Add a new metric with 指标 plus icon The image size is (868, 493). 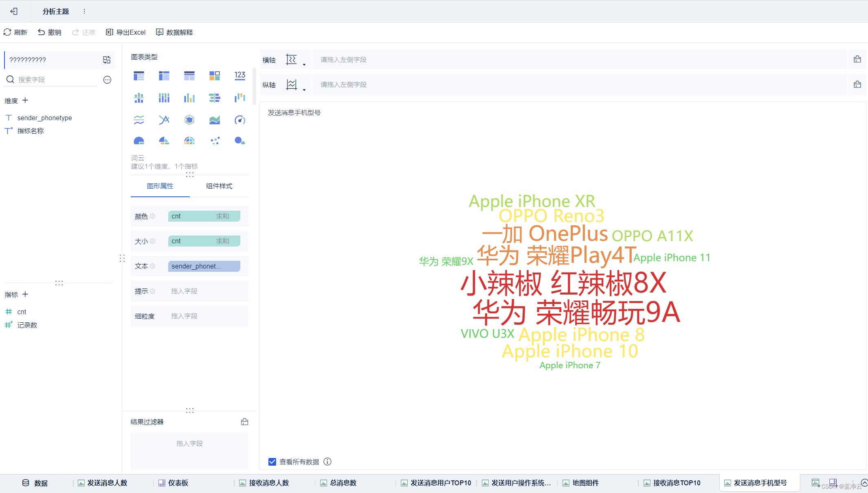pyautogui.click(x=25, y=294)
